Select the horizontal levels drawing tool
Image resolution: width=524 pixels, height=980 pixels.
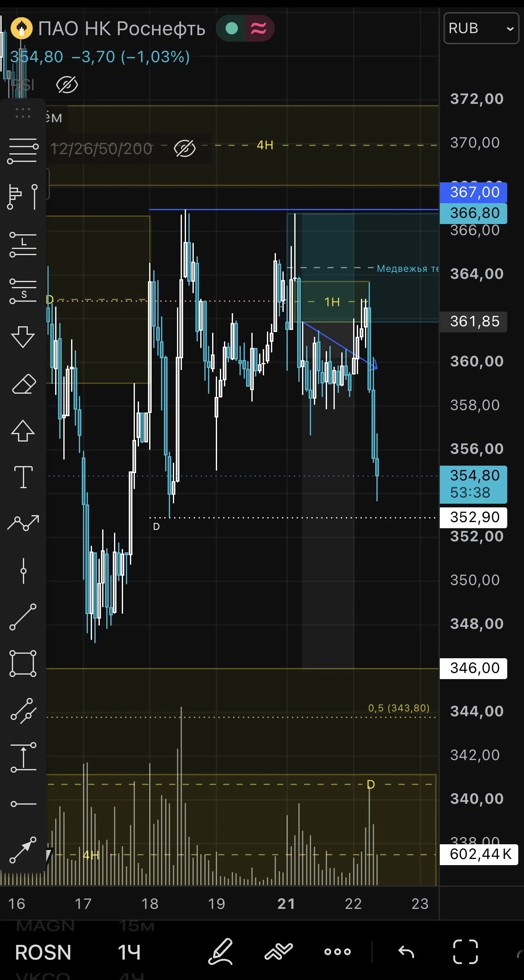[x=23, y=151]
